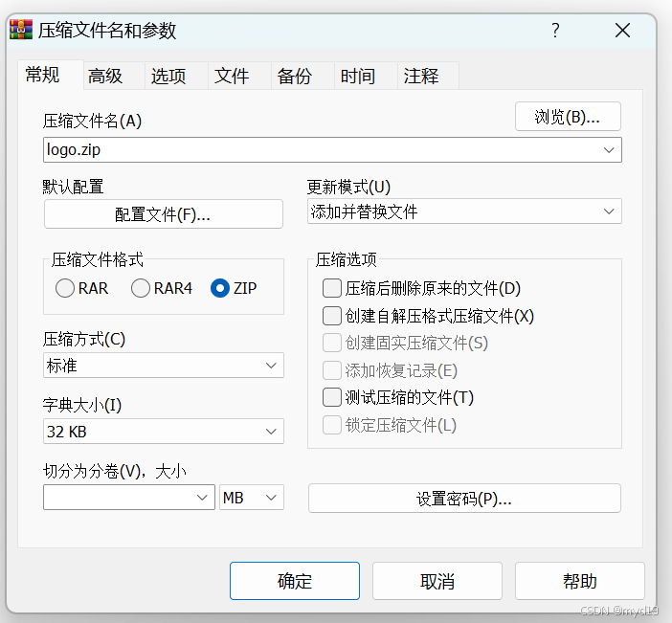Click the 浏览(B)... button

click(x=568, y=117)
